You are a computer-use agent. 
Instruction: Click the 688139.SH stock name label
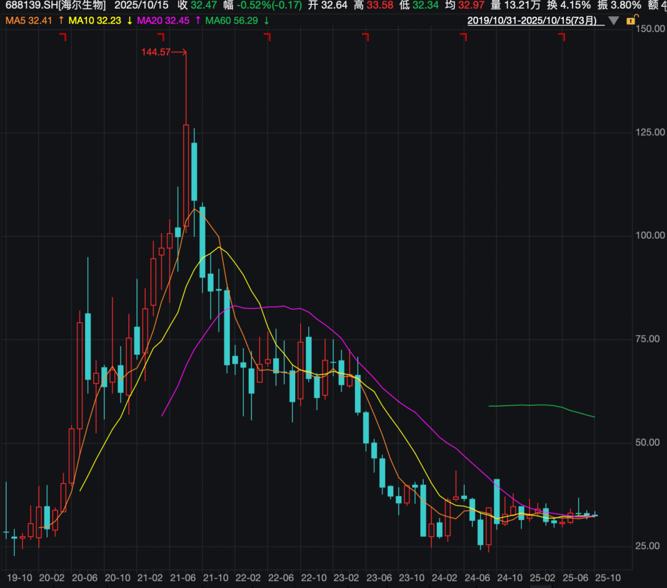click(55, 6)
